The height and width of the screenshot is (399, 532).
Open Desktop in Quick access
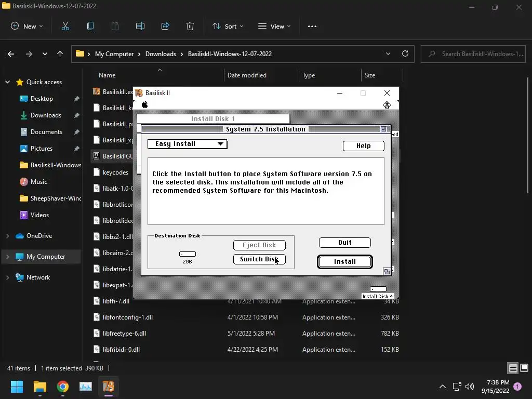[42, 99]
